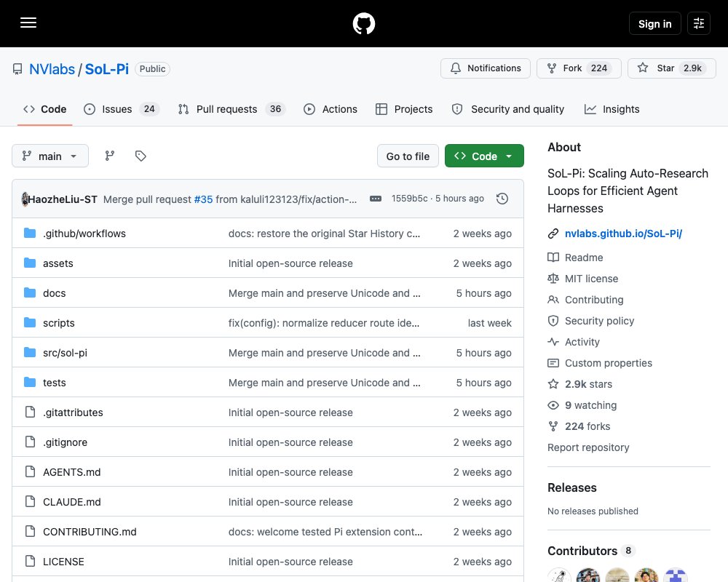Open the appearance settings icon beside Sign in

699,23
